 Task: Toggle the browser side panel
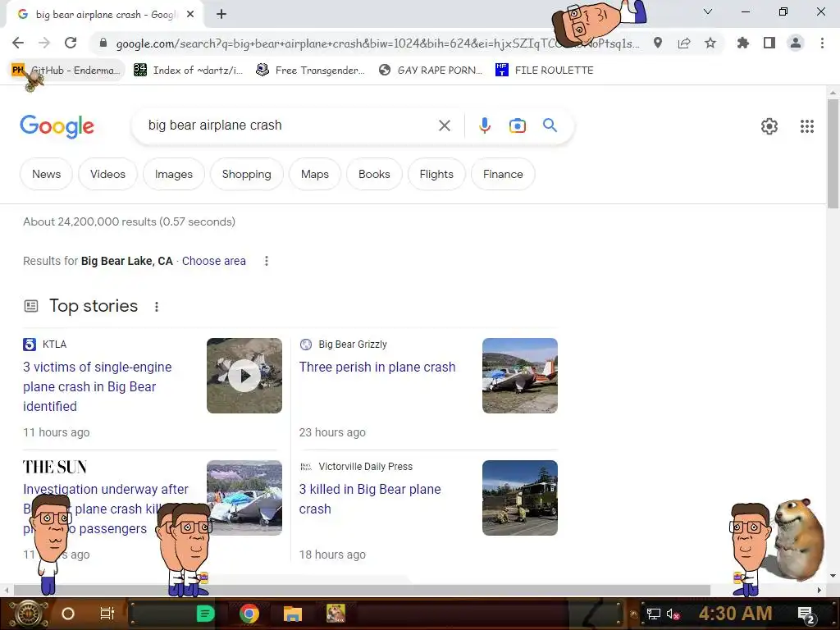(x=769, y=43)
